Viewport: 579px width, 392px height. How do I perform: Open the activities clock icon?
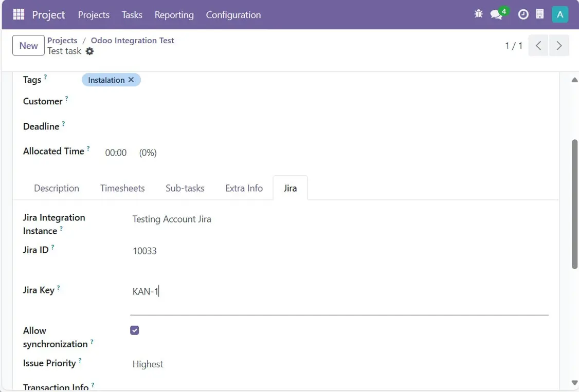(523, 14)
